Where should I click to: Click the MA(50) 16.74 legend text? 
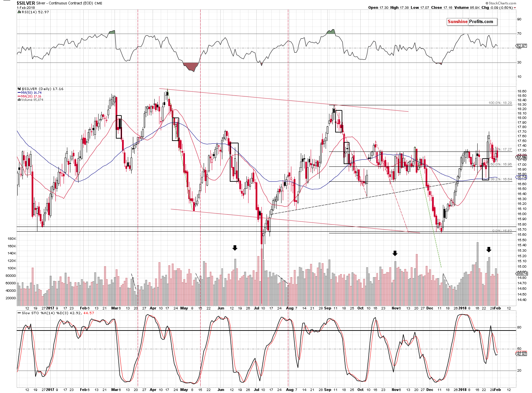click(31, 93)
